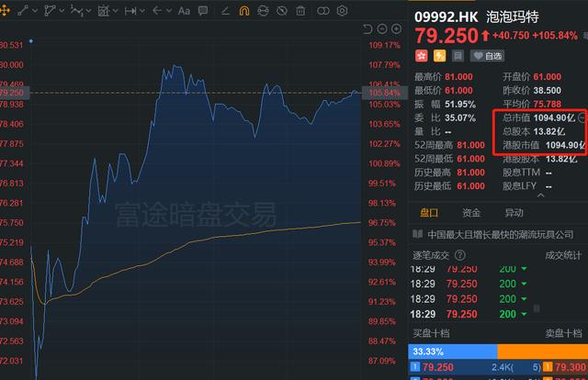Image resolution: width=588 pixels, height=380 pixels.
Task: Toggle hide all drawings eye icon
Action: pos(282,11)
